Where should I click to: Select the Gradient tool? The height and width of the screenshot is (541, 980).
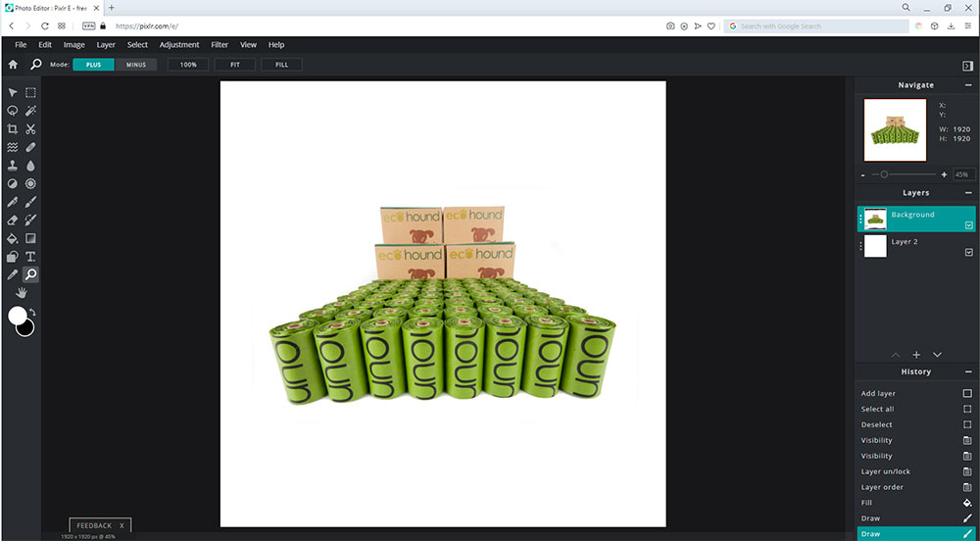(x=30, y=238)
